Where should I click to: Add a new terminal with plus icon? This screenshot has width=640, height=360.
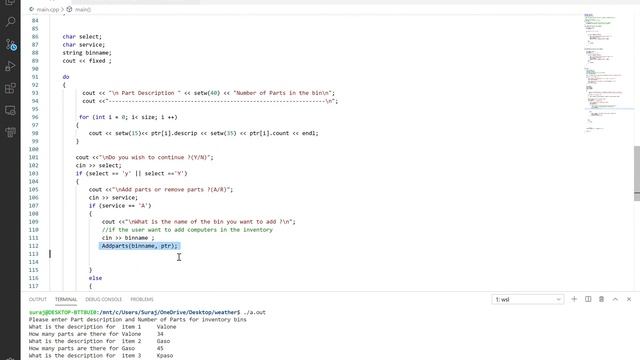tap(574, 299)
